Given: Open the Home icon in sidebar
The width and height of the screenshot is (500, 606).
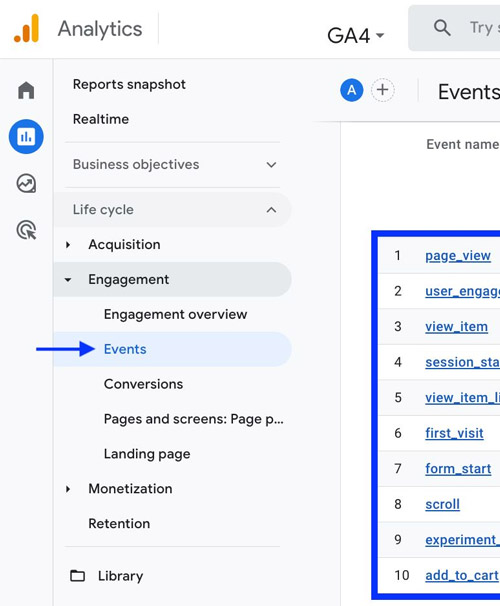Looking at the screenshot, I should tap(26, 90).
